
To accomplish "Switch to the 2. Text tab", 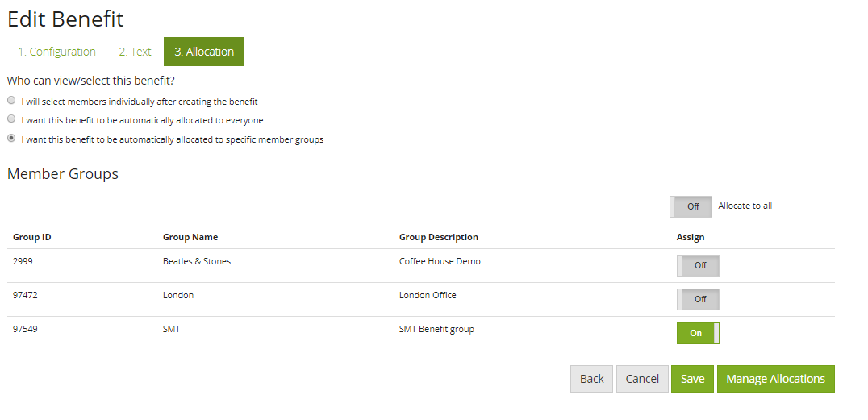I will pyautogui.click(x=135, y=52).
